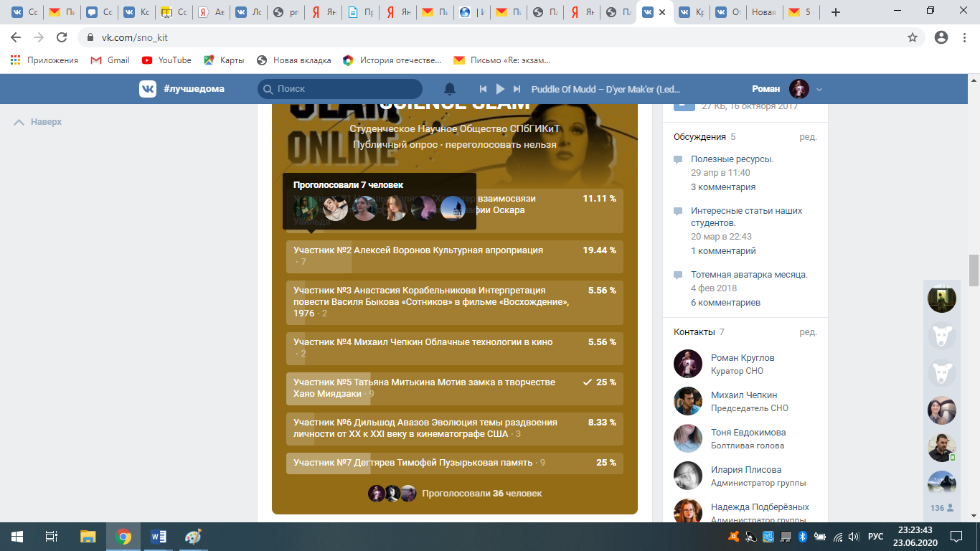Open the Windows Start menu
The height and width of the screenshot is (551, 980).
17,537
